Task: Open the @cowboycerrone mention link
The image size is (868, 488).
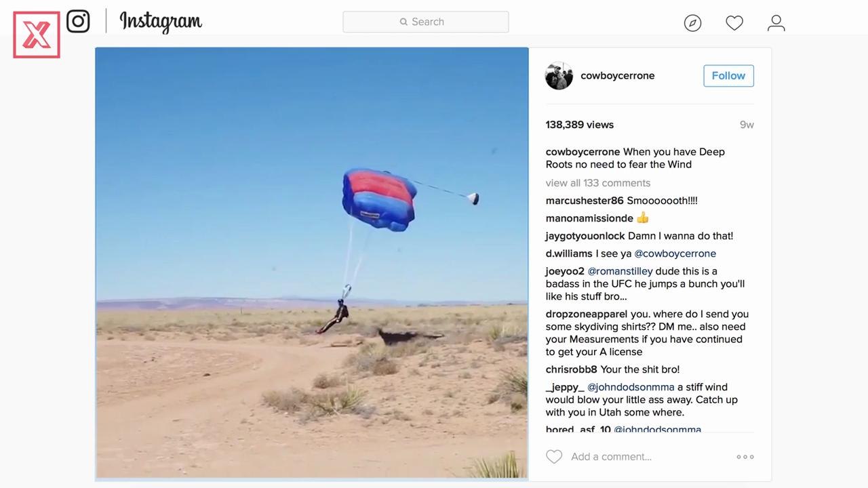Action: pos(675,253)
